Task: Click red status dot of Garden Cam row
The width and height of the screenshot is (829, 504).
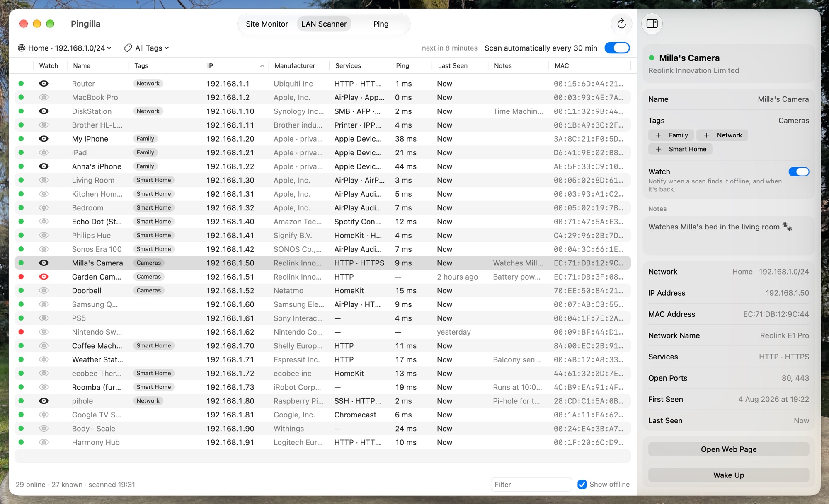Action: (x=21, y=277)
